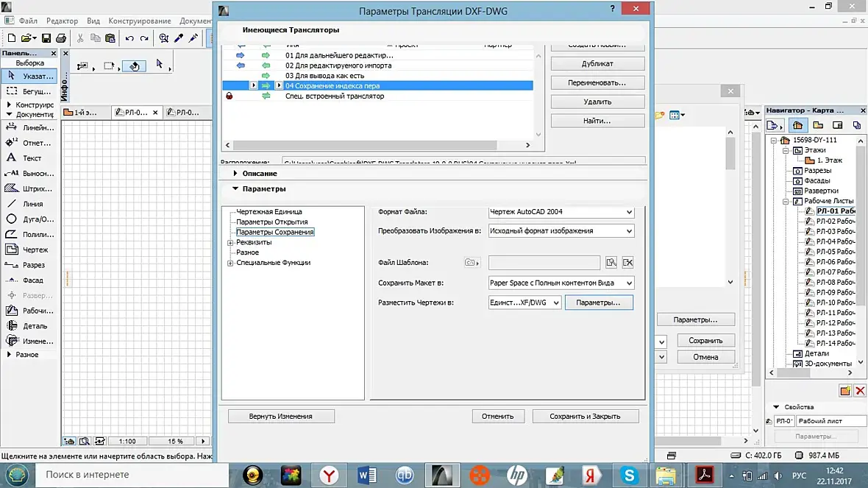Open the Редактор menu
The width and height of the screenshot is (868, 488).
pos(62,21)
